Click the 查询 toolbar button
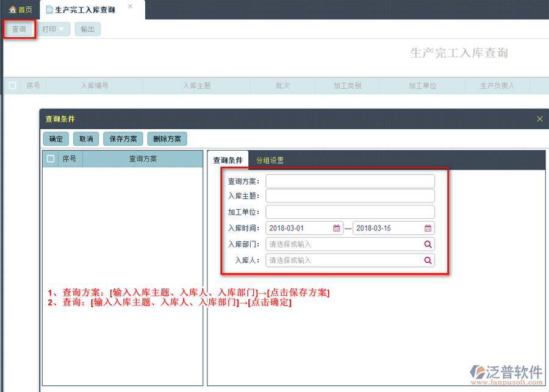This screenshot has width=549, height=392. 19,29
